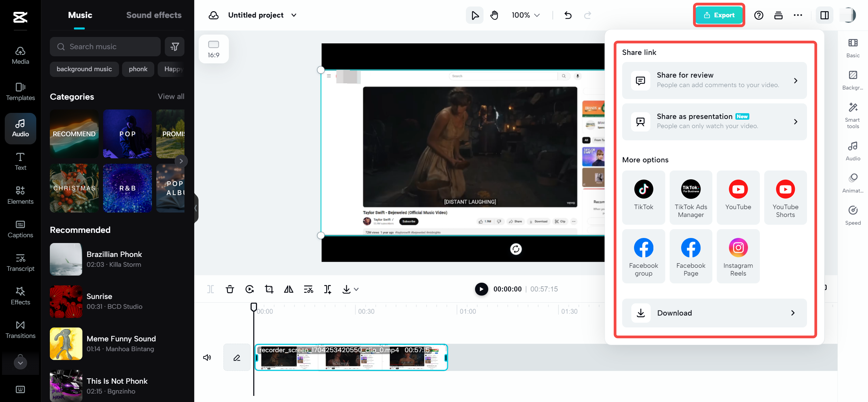
Task: Switch to the Sound effects tab
Action: pos(154,15)
